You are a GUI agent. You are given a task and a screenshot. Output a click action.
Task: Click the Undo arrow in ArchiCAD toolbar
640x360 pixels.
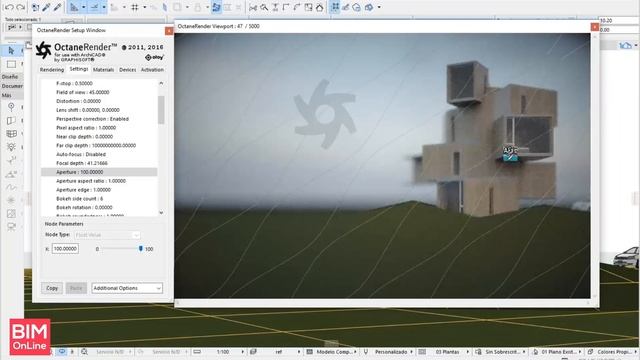tap(9, 7)
